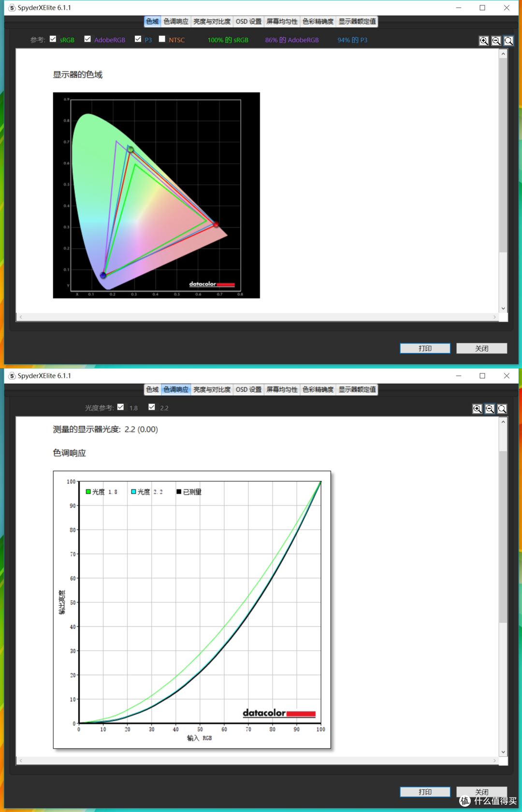The height and width of the screenshot is (812, 522).
Task: Switch to 色域 tab in tone response window
Action: tap(152, 390)
